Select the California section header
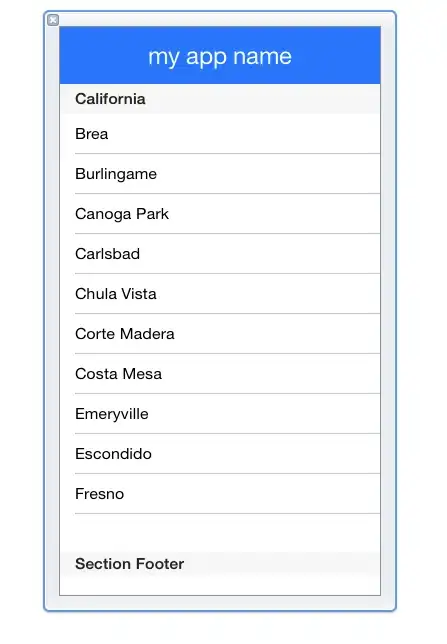 tap(220, 99)
